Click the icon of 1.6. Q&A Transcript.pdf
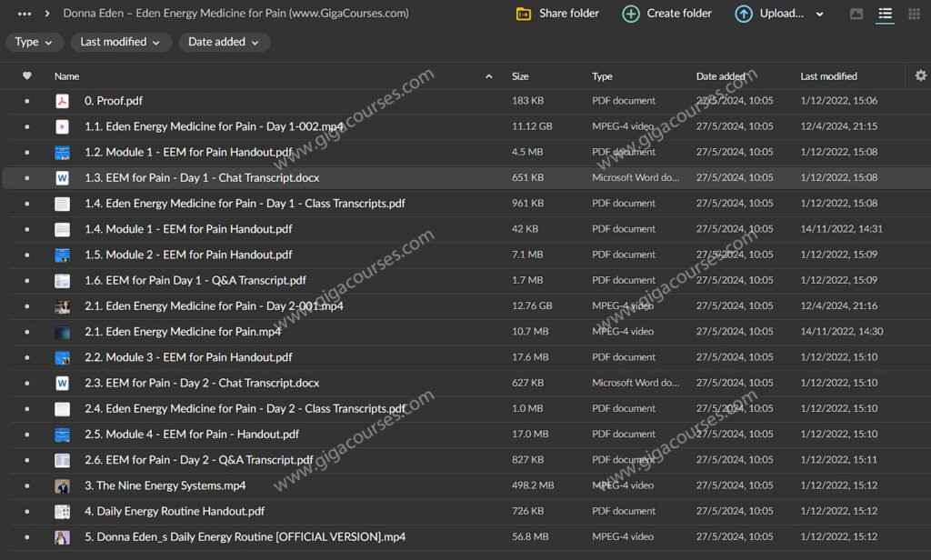The width and height of the screenshot is (931, 560). coord(62,281)
